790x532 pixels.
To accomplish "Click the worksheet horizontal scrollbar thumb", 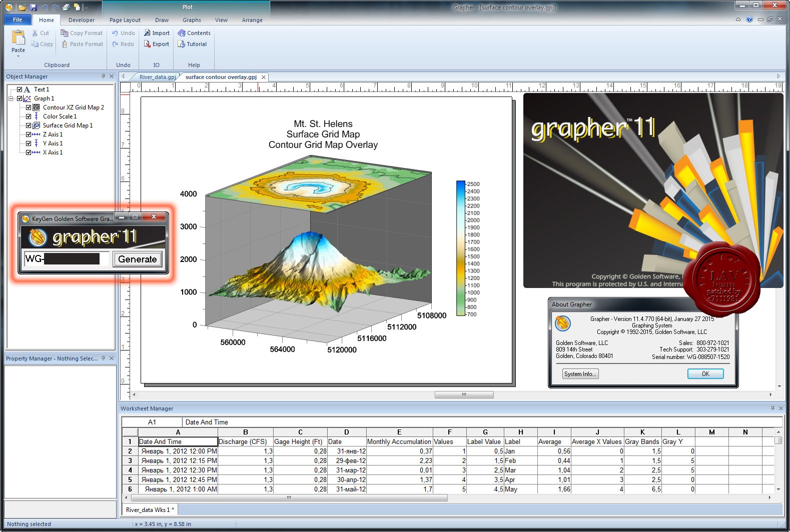I will tap(289, 497).
